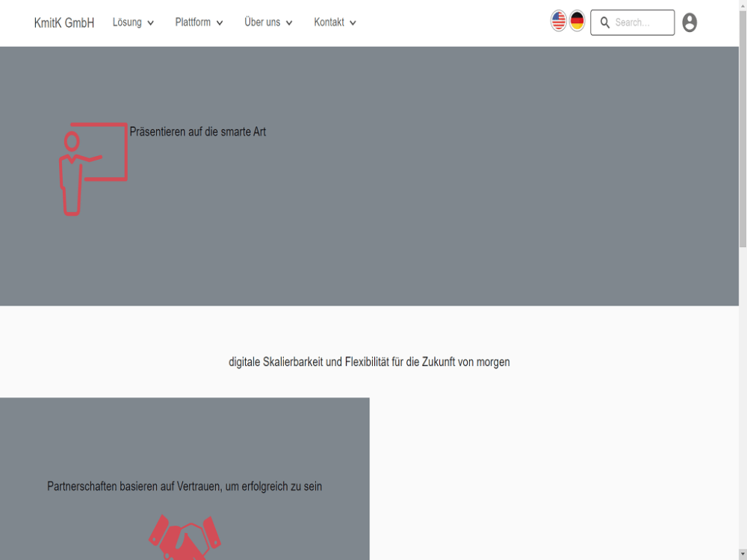Open the user account avatar icon

689,22
